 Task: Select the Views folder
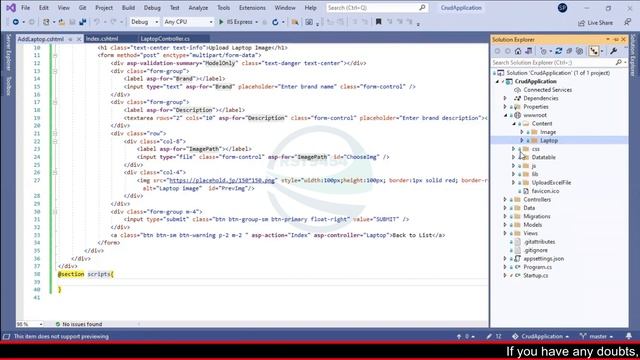530,233
